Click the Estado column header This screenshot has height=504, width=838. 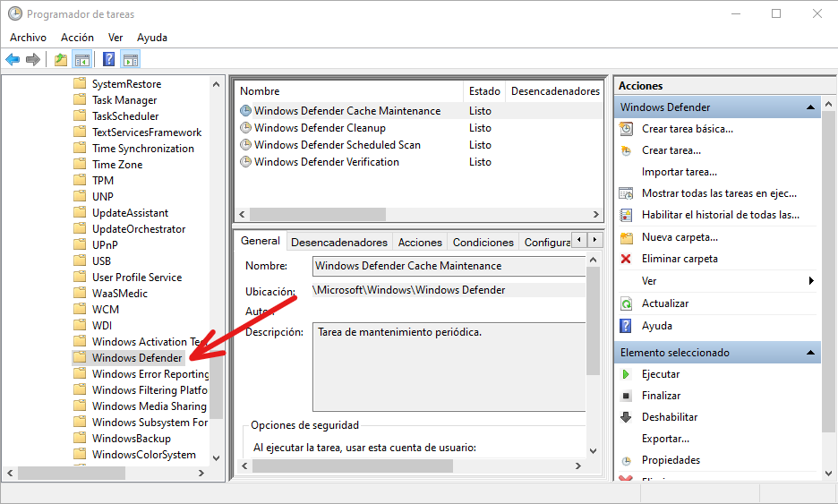(484, 91)
